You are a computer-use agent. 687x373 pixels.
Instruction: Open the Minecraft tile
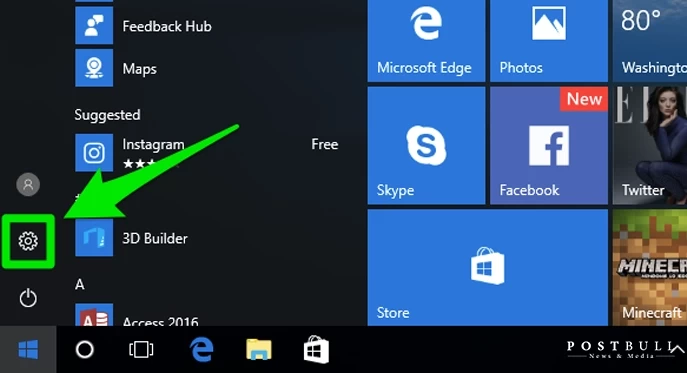[x=650, y=267]
